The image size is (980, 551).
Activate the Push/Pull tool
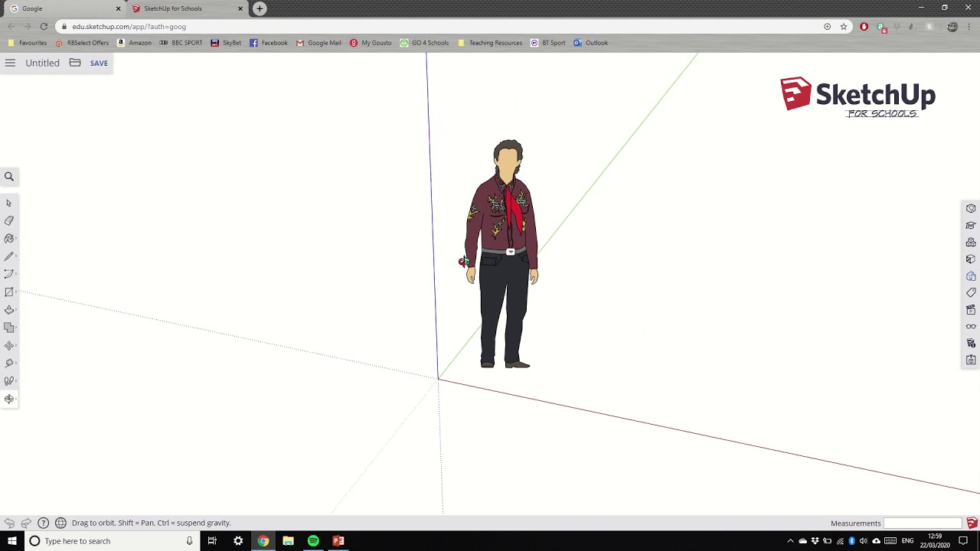tap(9, 310)
